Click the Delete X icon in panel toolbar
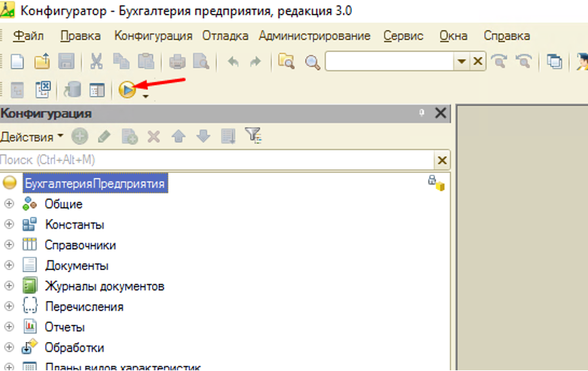 coord(154,137)
